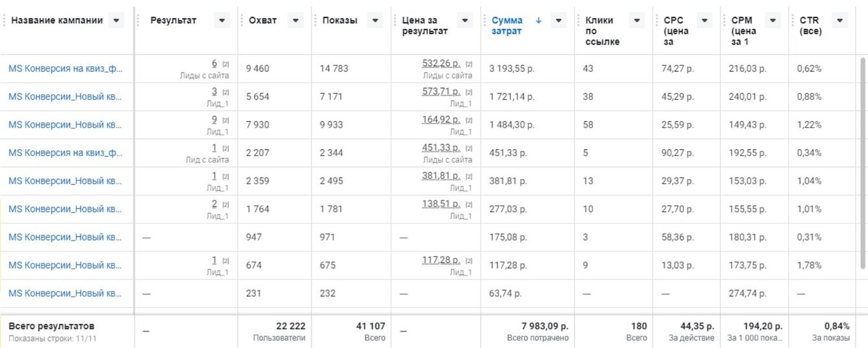Image resolution: width=868 pixels, height=348 pixels.
Task: Click the info icon beside 164,92 р. price
Action: [x=468, y=121]
